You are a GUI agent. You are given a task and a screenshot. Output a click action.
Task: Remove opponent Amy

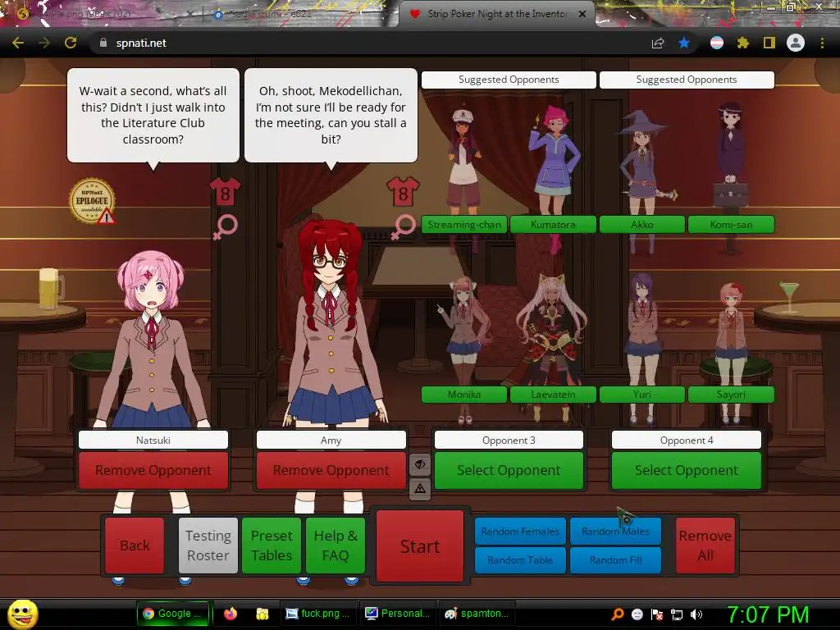(331, 470)
